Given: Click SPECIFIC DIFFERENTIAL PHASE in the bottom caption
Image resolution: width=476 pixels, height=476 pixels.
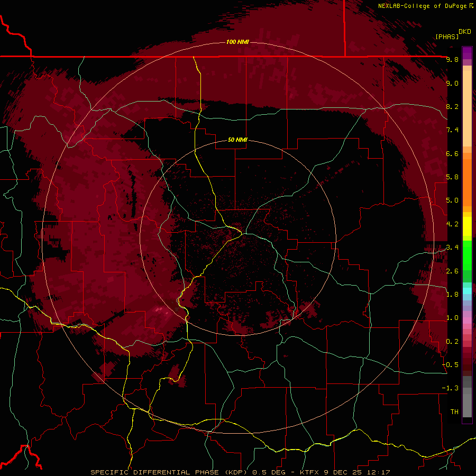Looking at the screenshot, I should click(x=154, y=472).
